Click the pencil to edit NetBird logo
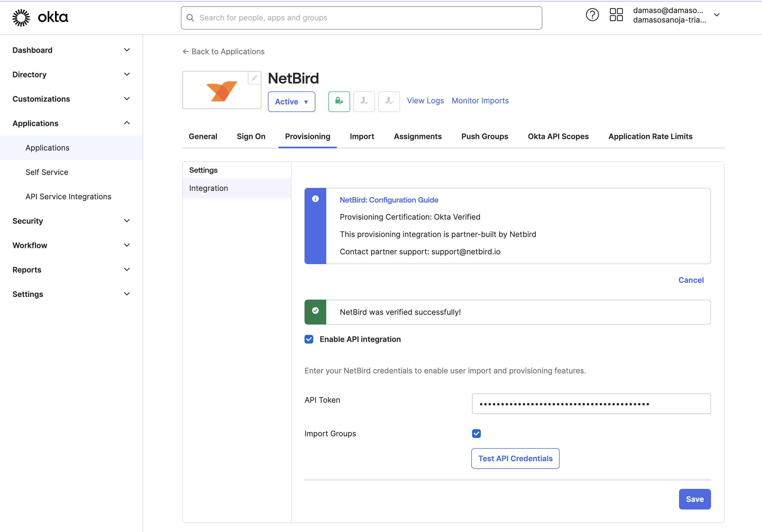 (x=254, y=78)
